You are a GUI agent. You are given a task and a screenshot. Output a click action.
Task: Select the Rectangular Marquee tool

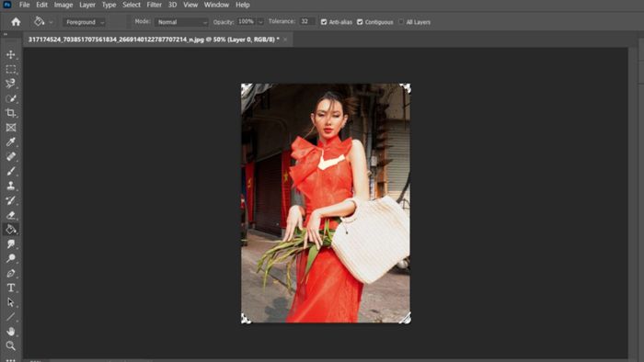pos(11,69)
